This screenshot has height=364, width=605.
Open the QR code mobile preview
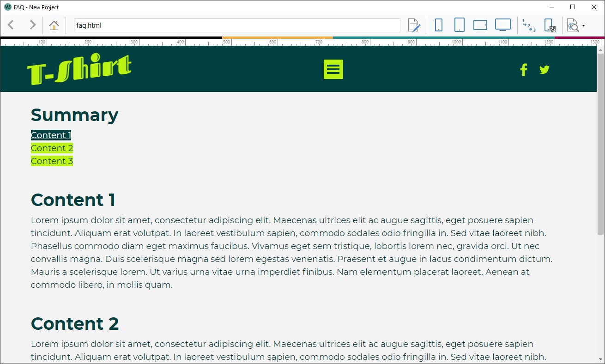tap(550, 25)
